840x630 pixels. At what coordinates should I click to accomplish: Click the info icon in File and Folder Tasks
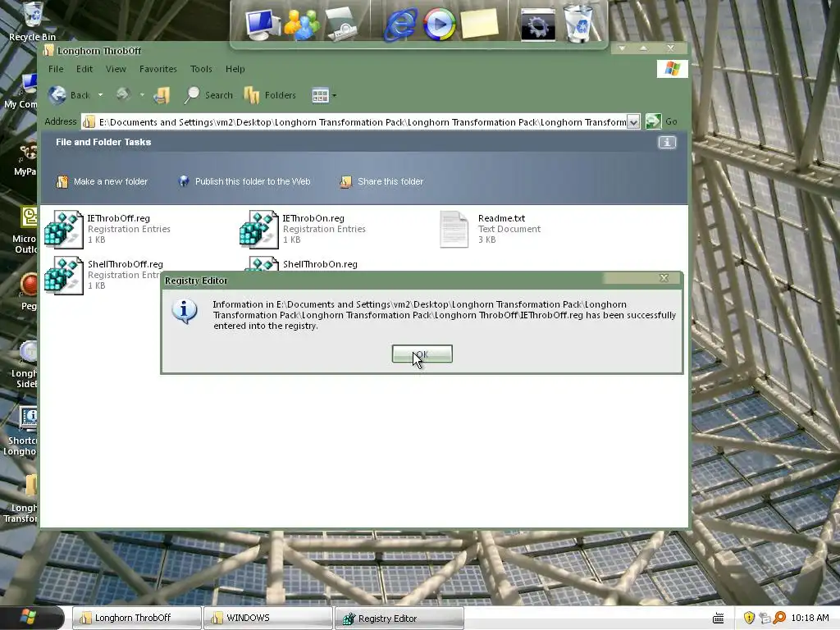coord(667,143)
